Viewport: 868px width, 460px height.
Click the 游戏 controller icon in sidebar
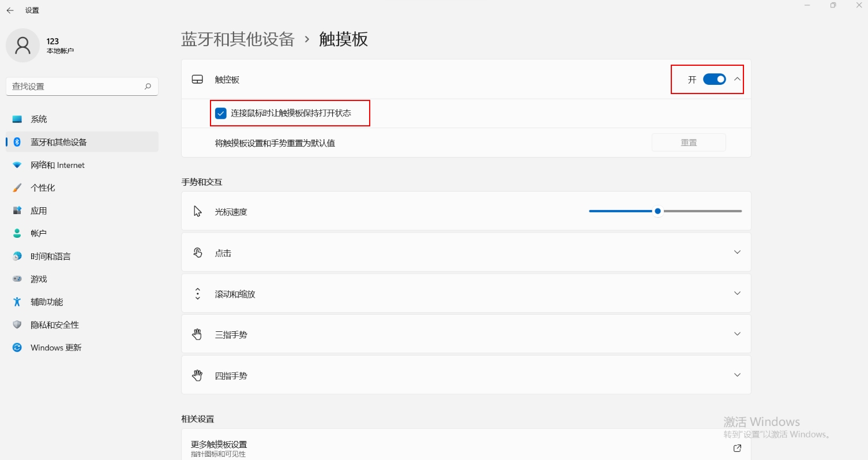17,279
